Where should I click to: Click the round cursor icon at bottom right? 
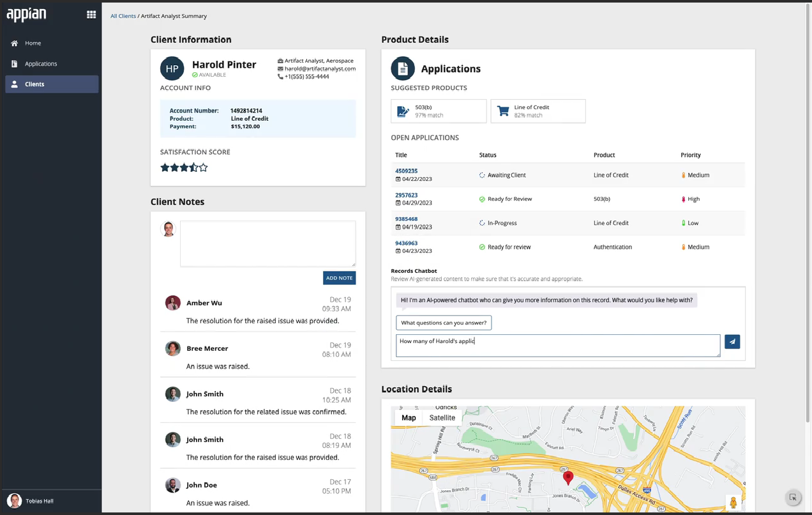point(793,498)
